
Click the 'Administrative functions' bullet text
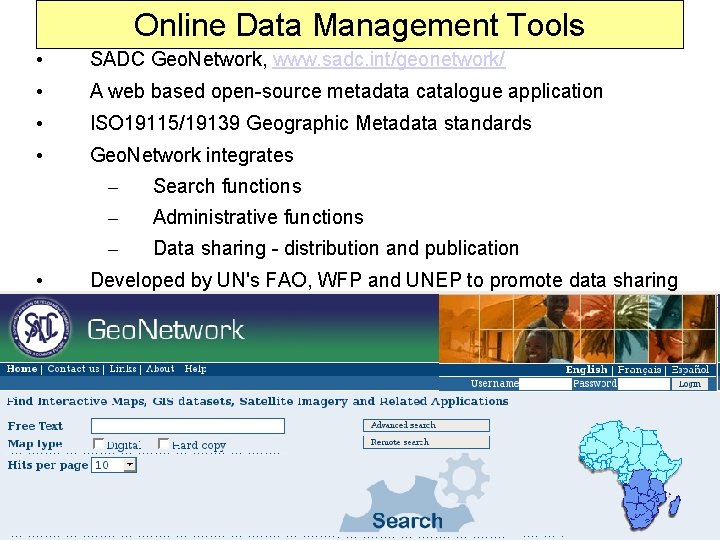point(259,217)
